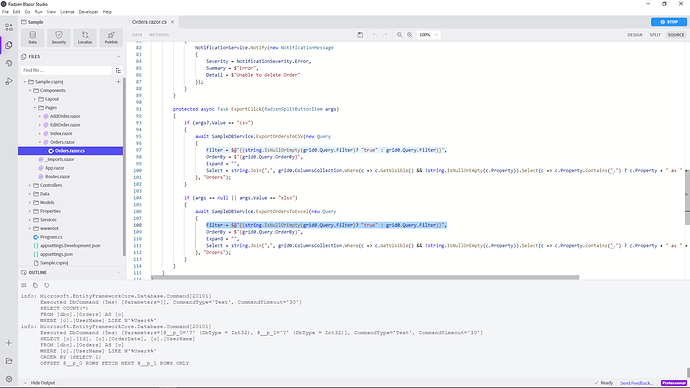Switch to SPLIT view mode
The width and height of the screenshot is (690, 388).
[655, 35]
